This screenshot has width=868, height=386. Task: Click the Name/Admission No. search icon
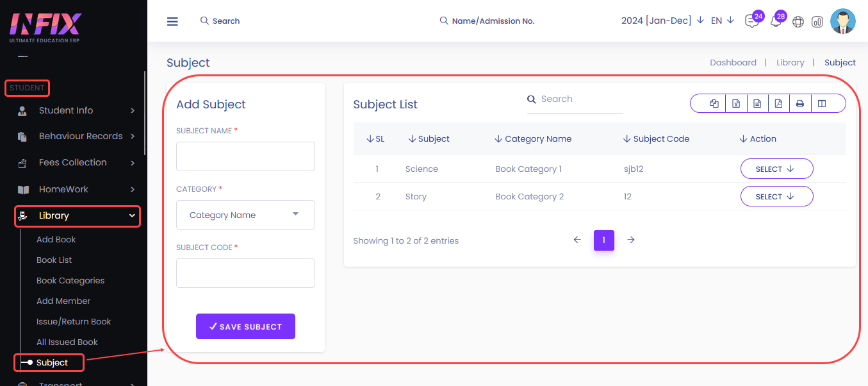tap(443, 21)
